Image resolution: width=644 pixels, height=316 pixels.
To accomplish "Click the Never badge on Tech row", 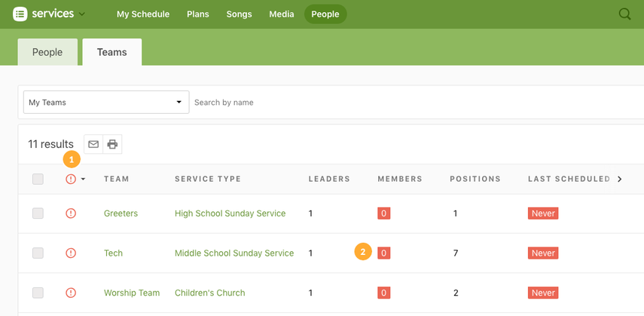I will click(543, 253).
